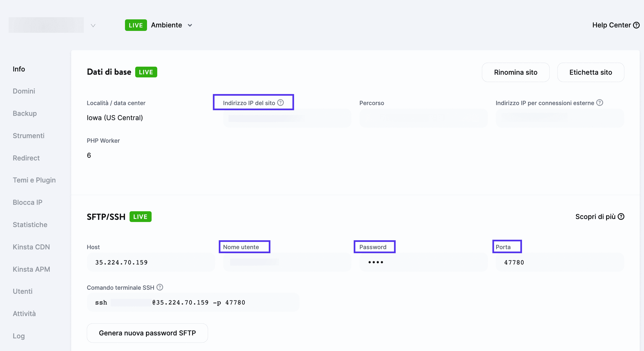Switch to the Domini section
644x351 pixels.
click(24, 91)
